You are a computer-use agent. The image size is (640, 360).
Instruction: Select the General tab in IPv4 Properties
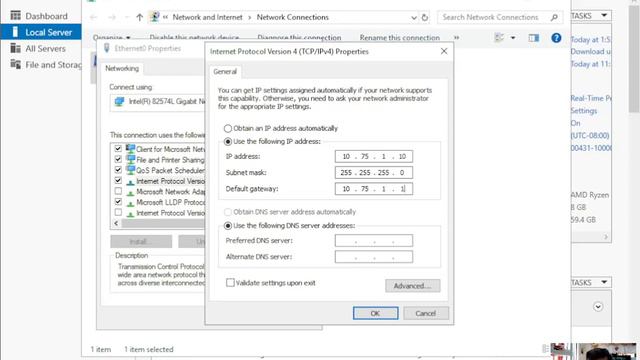pos(225,71)
